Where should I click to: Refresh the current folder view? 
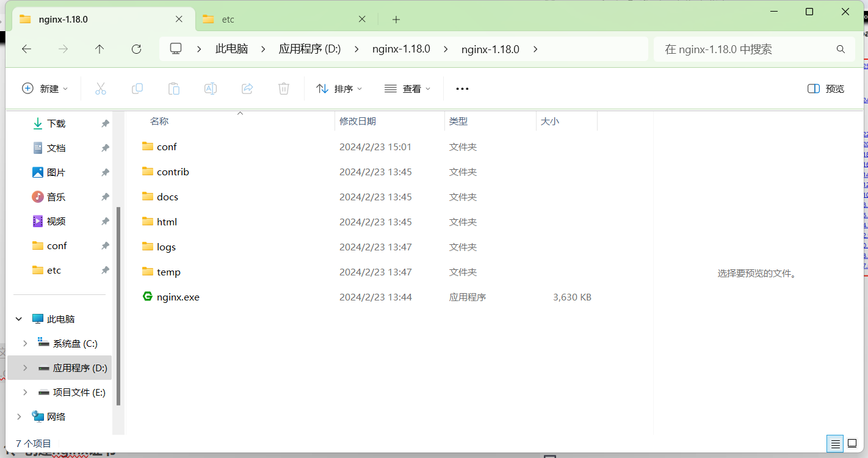click(136, 49)
